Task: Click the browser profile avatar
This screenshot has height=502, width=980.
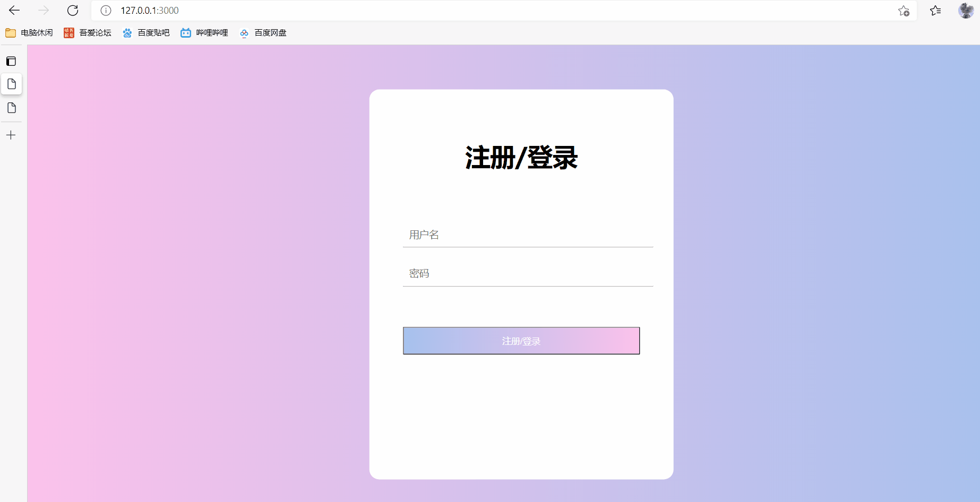Action: 965,10
